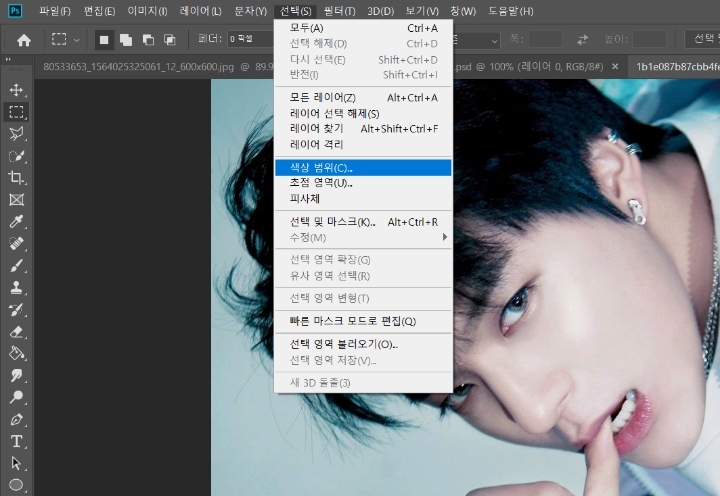Open the 파일(F) menu

[55, 11]
